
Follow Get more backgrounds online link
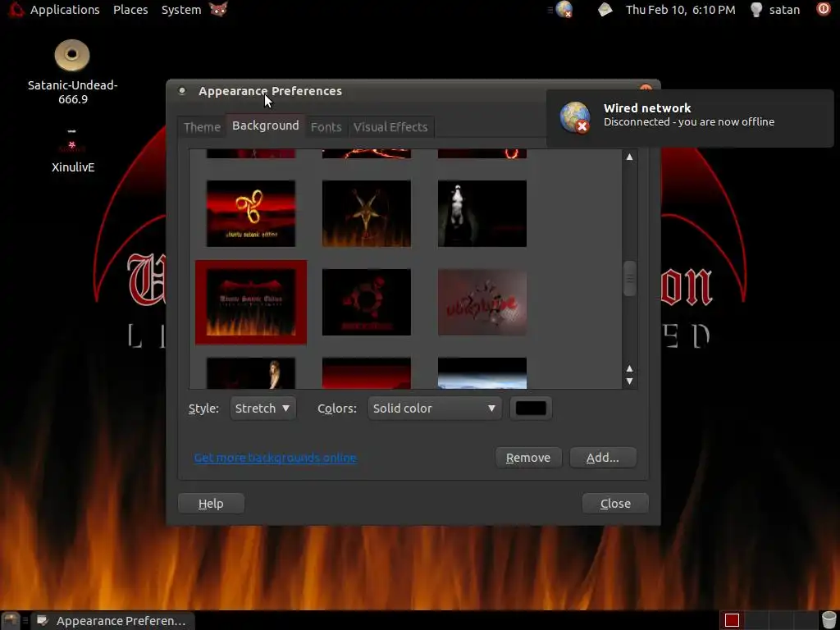(x=276, y=458)
